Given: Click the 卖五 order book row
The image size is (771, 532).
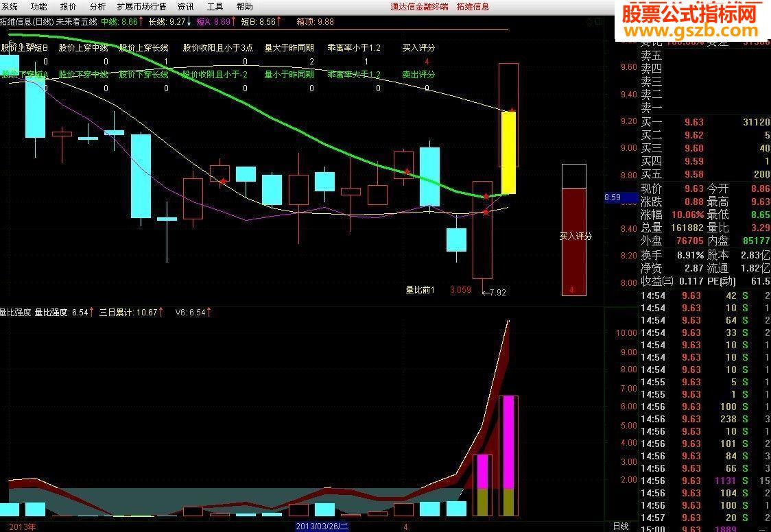Looking at the screenshot, I should pos(706,56).
